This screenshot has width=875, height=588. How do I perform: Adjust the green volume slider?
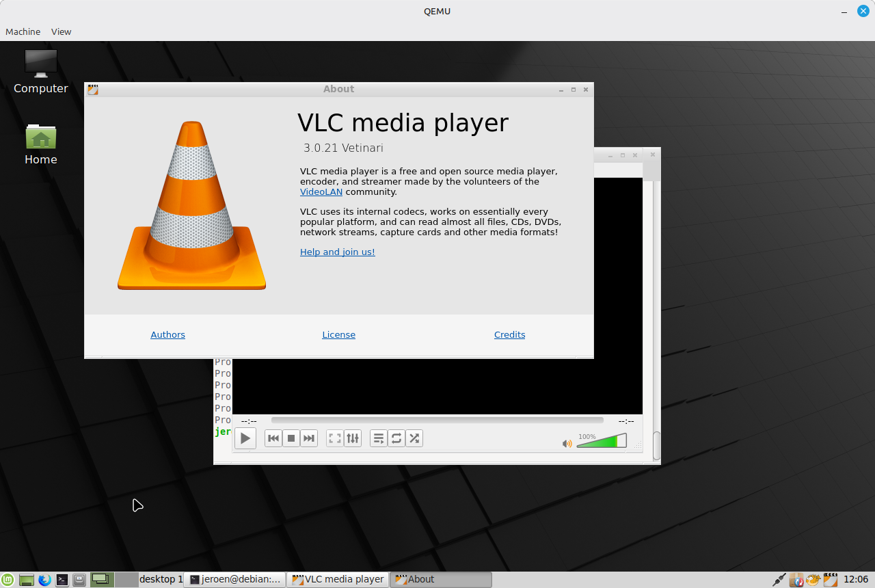point(600,442)
